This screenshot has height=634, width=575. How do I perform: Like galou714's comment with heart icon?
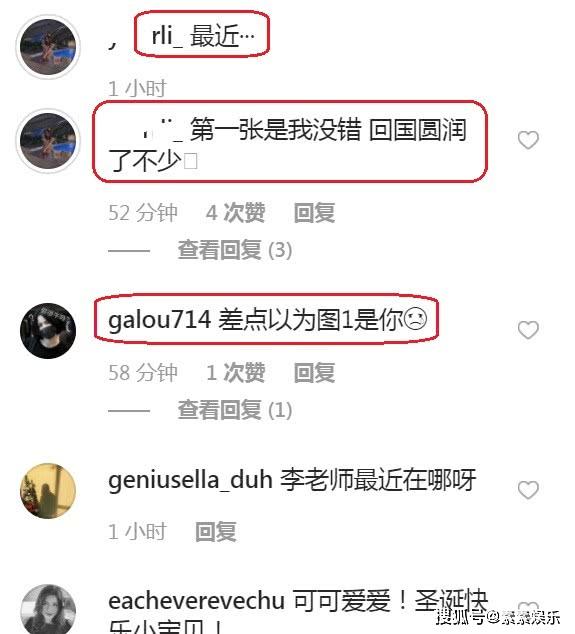pyautogui.click(x=528, y=330)
